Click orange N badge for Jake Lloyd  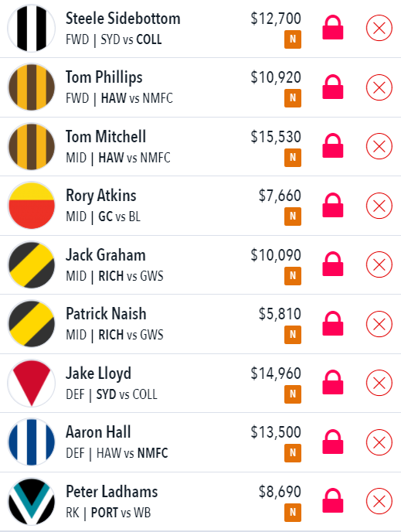coord(293,394)
